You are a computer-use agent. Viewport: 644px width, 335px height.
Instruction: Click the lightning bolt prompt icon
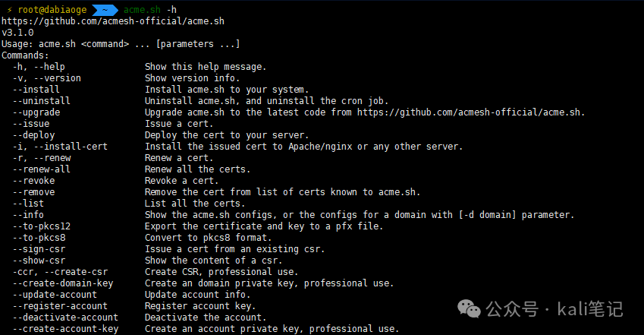(10, 9)
